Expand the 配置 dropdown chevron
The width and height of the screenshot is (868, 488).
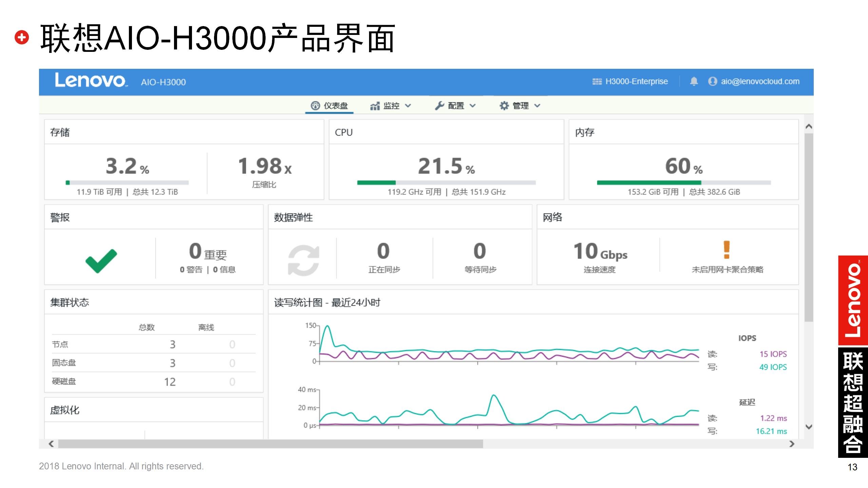[472, 106]
